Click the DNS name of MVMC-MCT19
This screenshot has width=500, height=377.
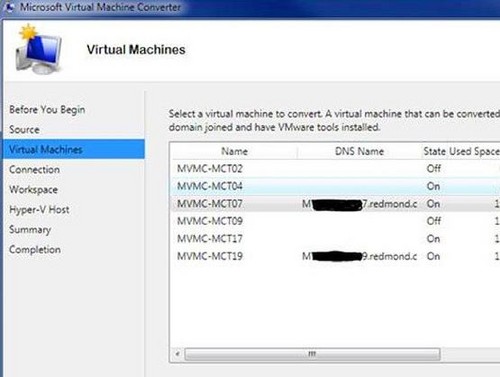[x=359, y=256]
